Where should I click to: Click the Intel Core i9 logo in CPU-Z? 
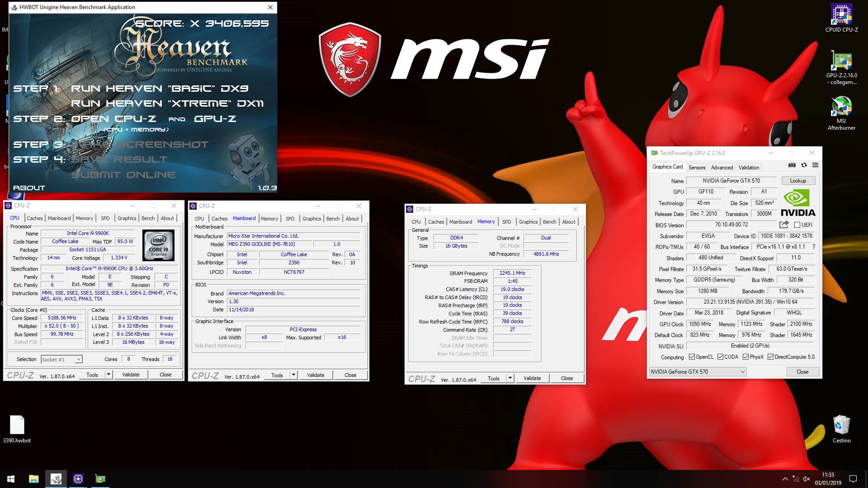coord(158,245)
